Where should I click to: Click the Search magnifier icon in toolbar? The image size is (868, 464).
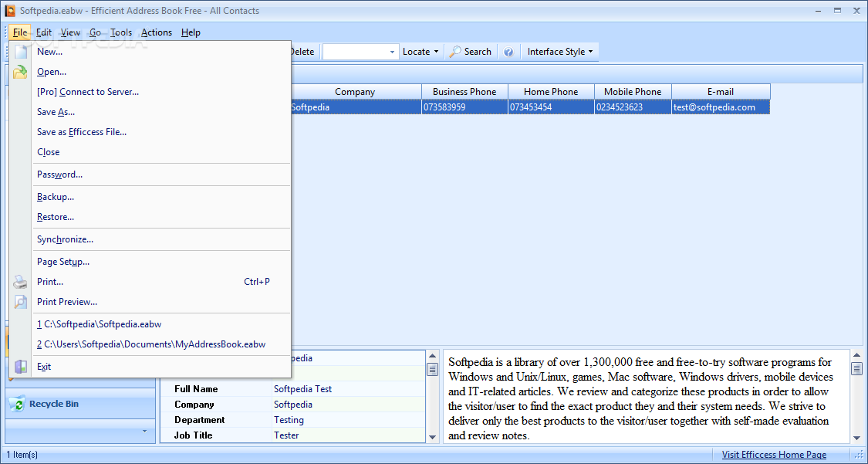coord(455,52)
